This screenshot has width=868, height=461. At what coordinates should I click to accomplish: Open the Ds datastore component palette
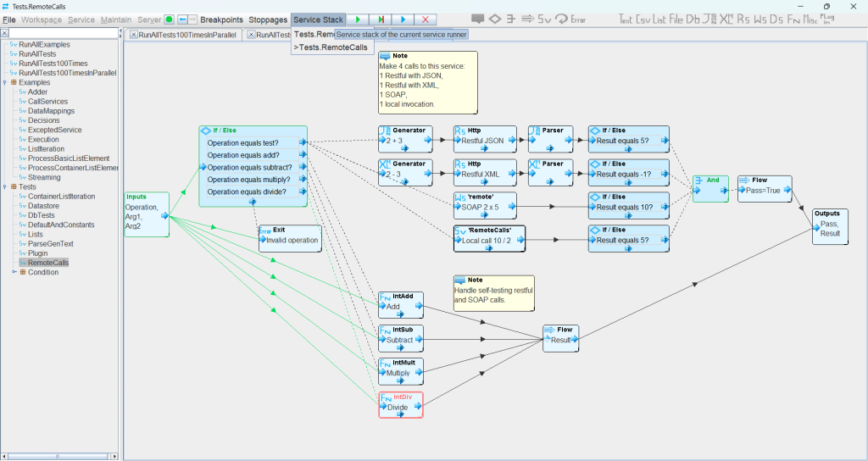click(x=776, y=19)
